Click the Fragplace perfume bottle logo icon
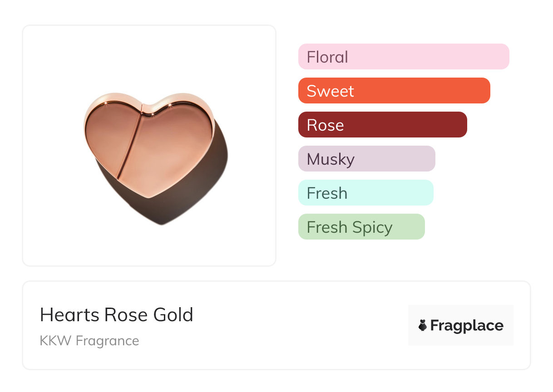This screenshot has height=392, width=553. point(423,326)
